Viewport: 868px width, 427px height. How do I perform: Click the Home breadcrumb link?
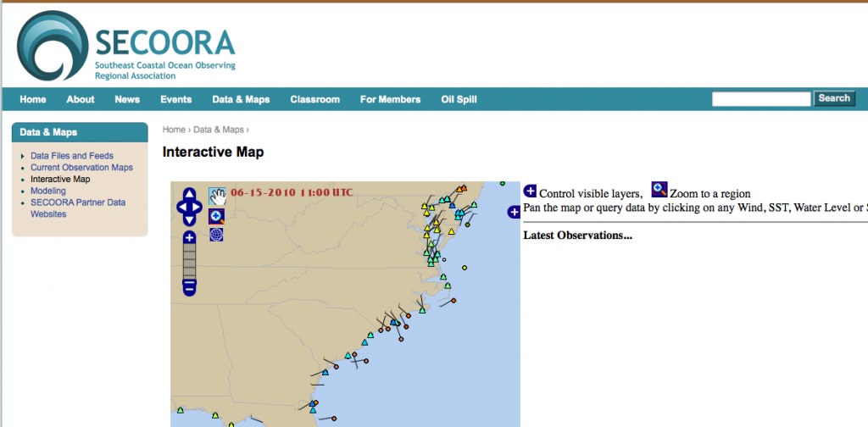[x=174, y=130]
